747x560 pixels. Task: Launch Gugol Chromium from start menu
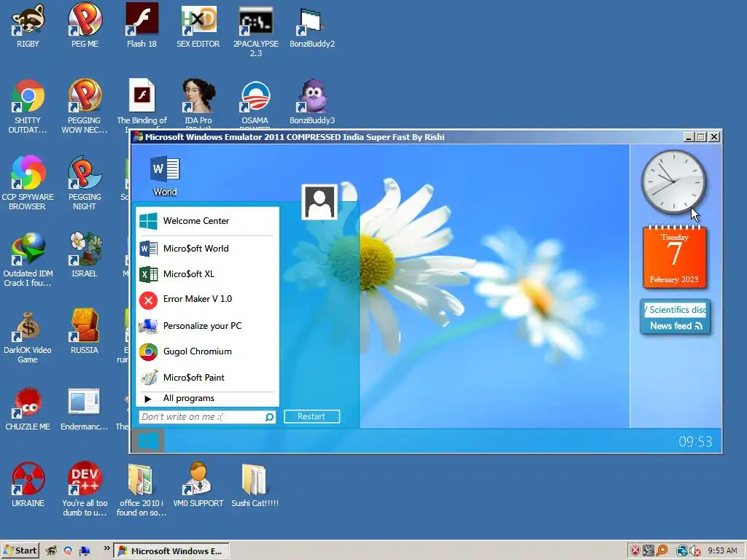coord(207,351)
